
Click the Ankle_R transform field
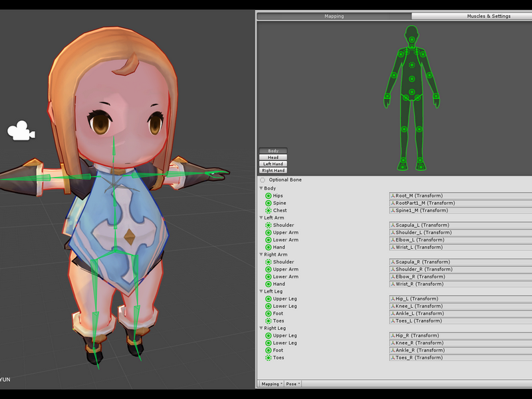[460, 350]
